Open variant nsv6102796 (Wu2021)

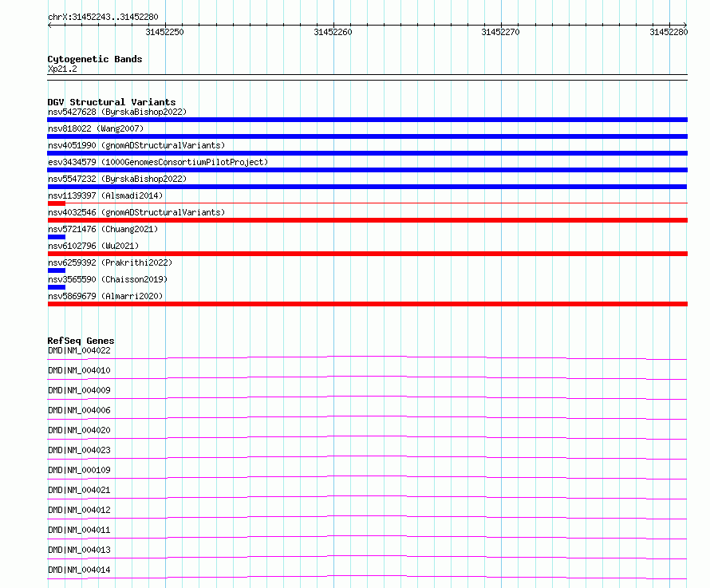(x=93, y=246)
